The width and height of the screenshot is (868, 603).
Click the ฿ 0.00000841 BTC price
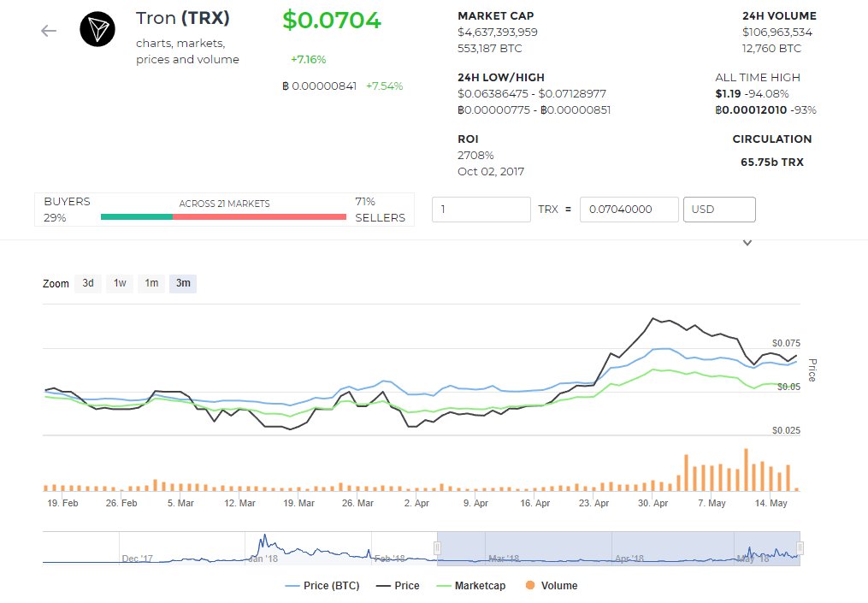pyautogui.click(x=320, y=86)
